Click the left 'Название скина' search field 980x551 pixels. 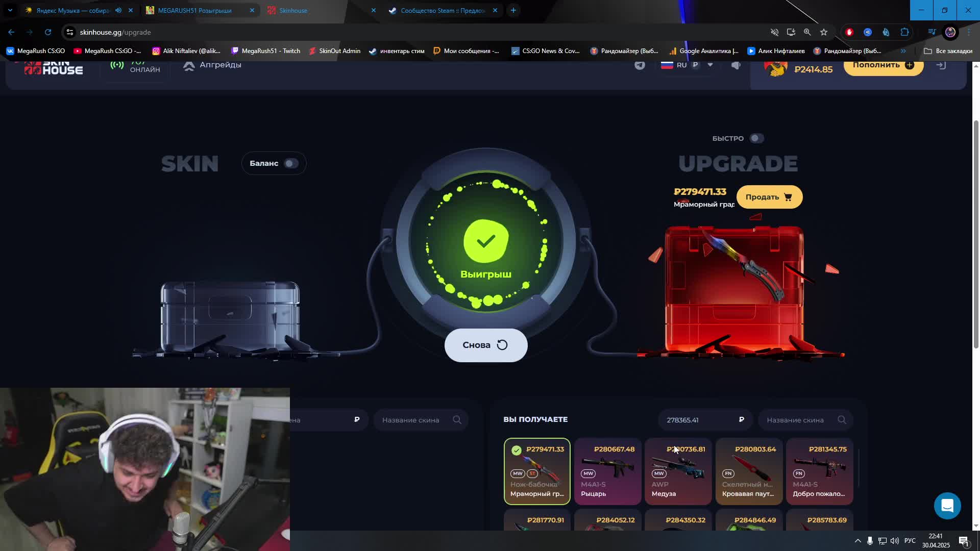pos(421,420)
